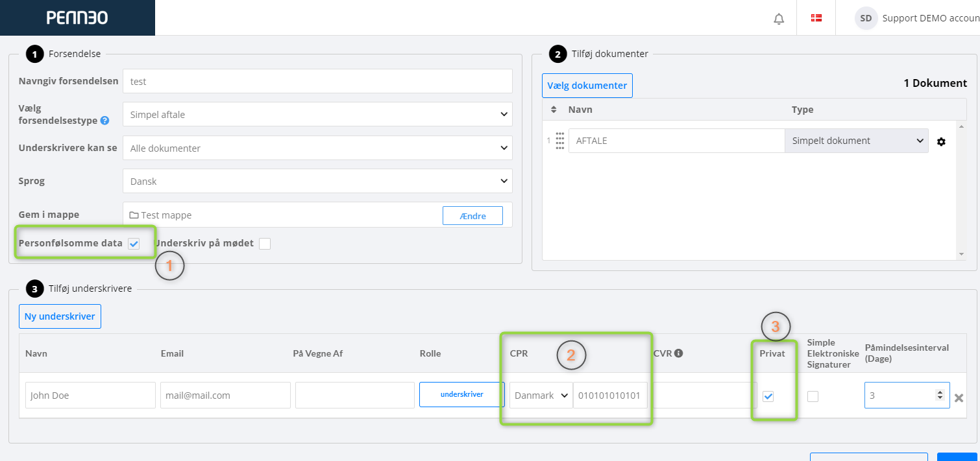Click the document name field AFTALE

[676, 141]
